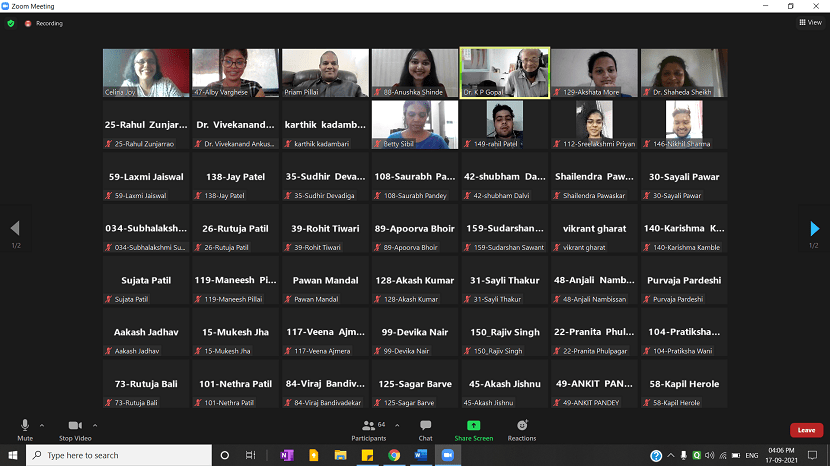Select Celina Joy's video thumbnail

[146, 73]
